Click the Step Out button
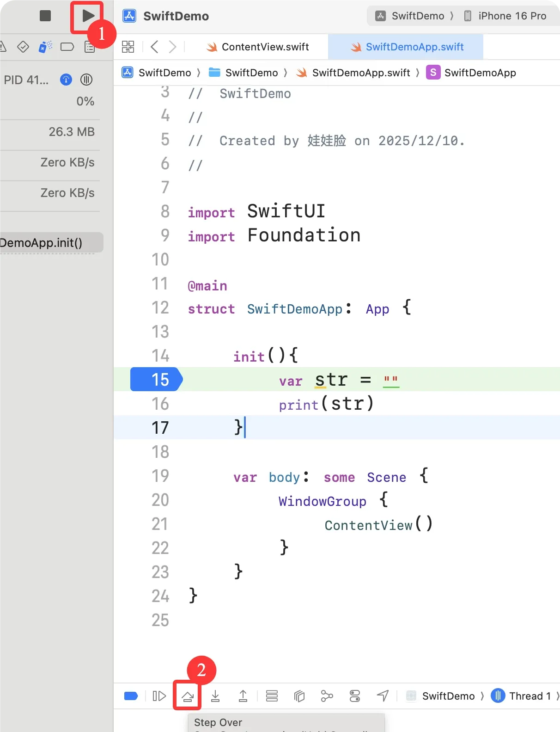Image resolution: width=560 pixels, height=732 pixels. pos(243,696)
